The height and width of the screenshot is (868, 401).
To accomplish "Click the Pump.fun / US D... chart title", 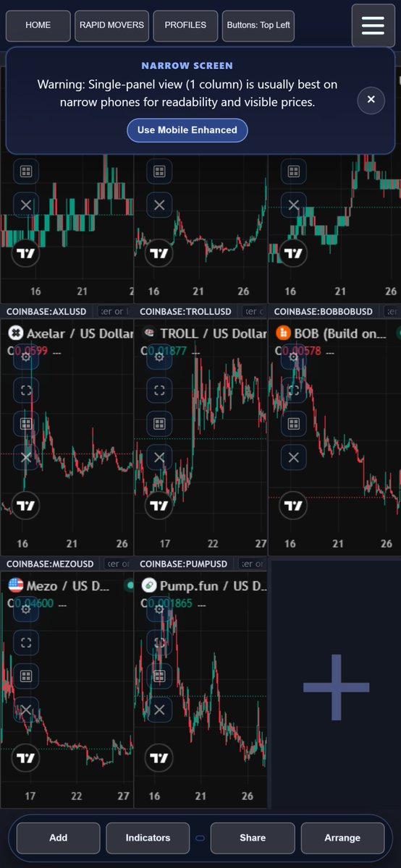I will click(x=214, y=585).
